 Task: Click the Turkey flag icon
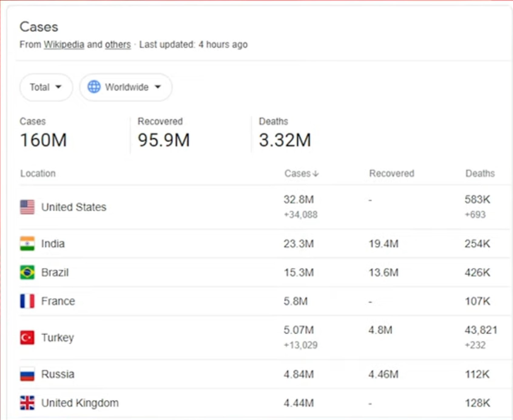click(27, 337)
